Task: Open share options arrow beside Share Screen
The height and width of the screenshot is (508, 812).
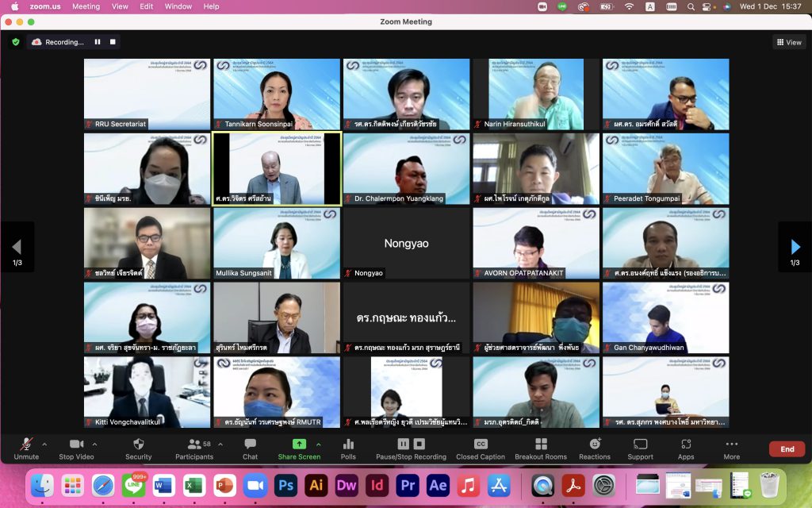Action: pyautogui.click(x=319, y=444)
